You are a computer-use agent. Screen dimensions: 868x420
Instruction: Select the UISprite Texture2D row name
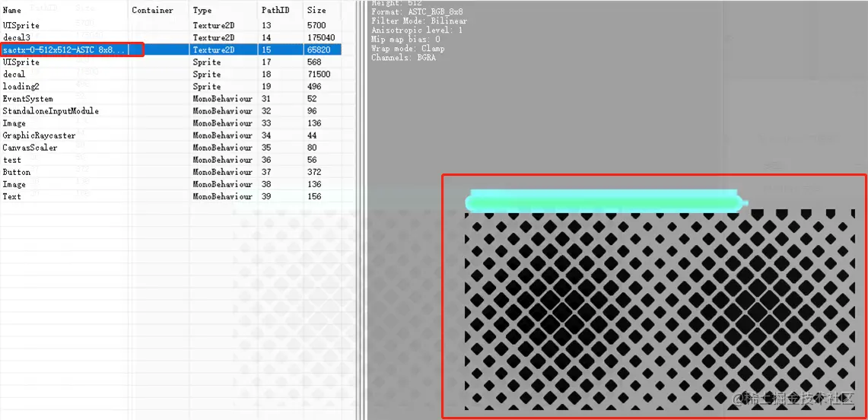pyautogui.click(x=21, y=25)
